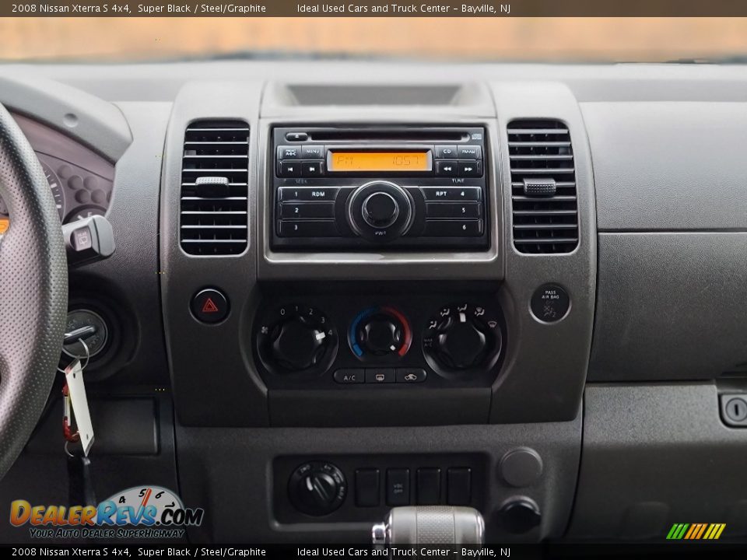747x560 pixels.
Task: Push the CD source button
Action: (x=447, y=152)
